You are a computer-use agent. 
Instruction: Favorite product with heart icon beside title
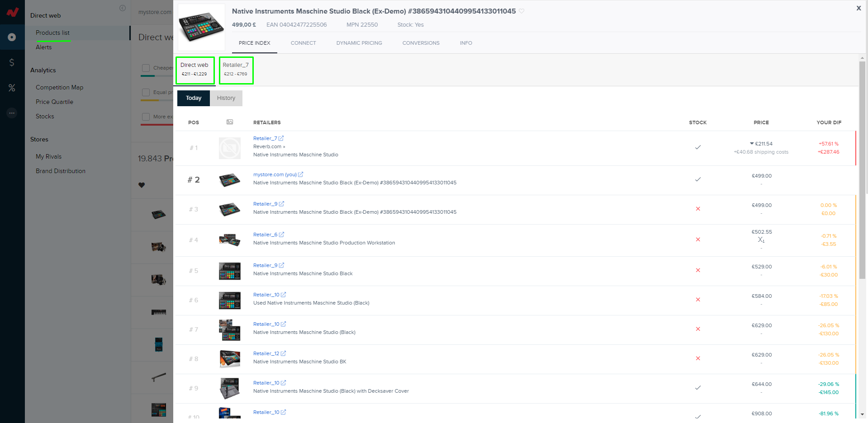[522, 11]
